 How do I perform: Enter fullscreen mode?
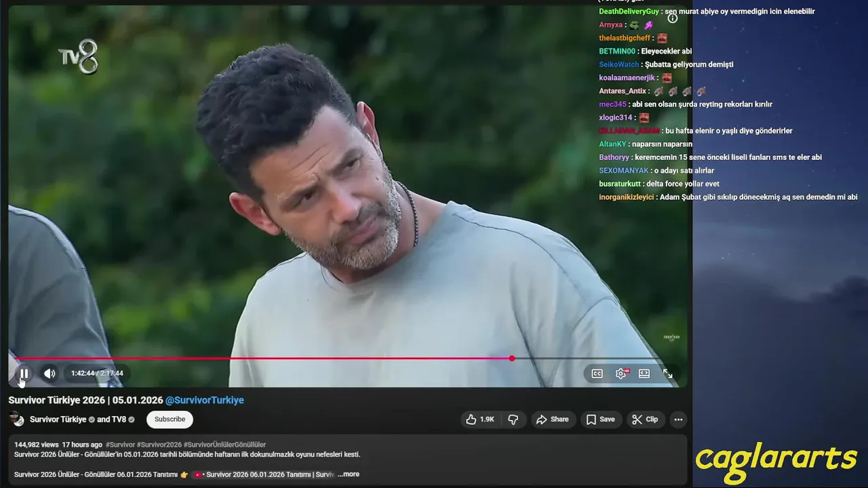coord(668,373)
